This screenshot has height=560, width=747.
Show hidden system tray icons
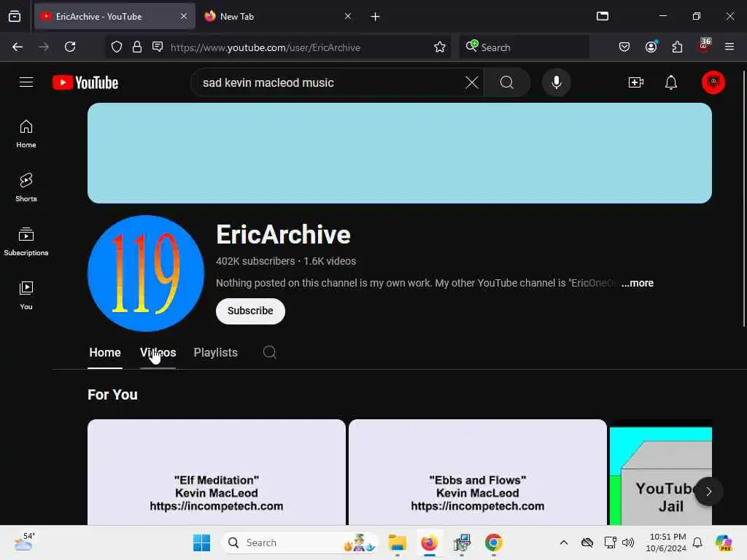(564, 542)
